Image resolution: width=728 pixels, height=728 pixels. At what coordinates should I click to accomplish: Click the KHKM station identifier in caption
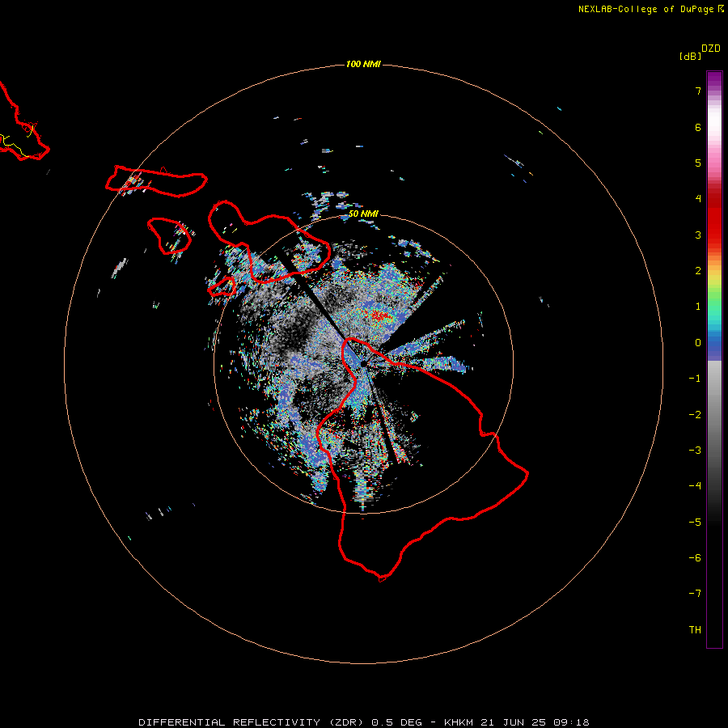point(459,722)
